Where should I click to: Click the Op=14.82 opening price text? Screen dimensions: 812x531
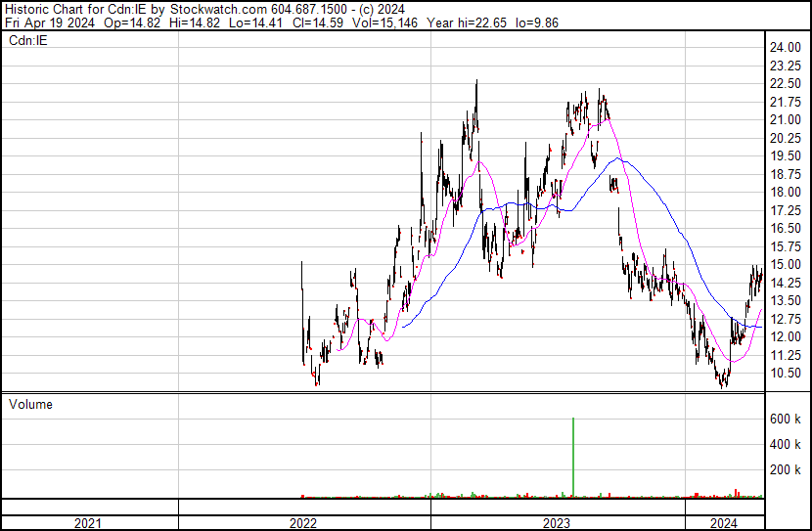pyautogui.click(x=128, y=23)
